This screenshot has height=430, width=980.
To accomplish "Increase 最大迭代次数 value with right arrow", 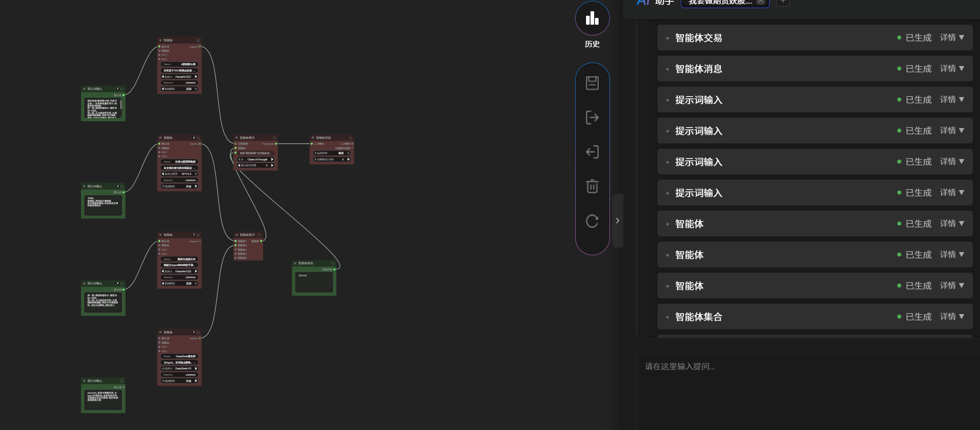I will pyautogui.click(x=272, y=165).
